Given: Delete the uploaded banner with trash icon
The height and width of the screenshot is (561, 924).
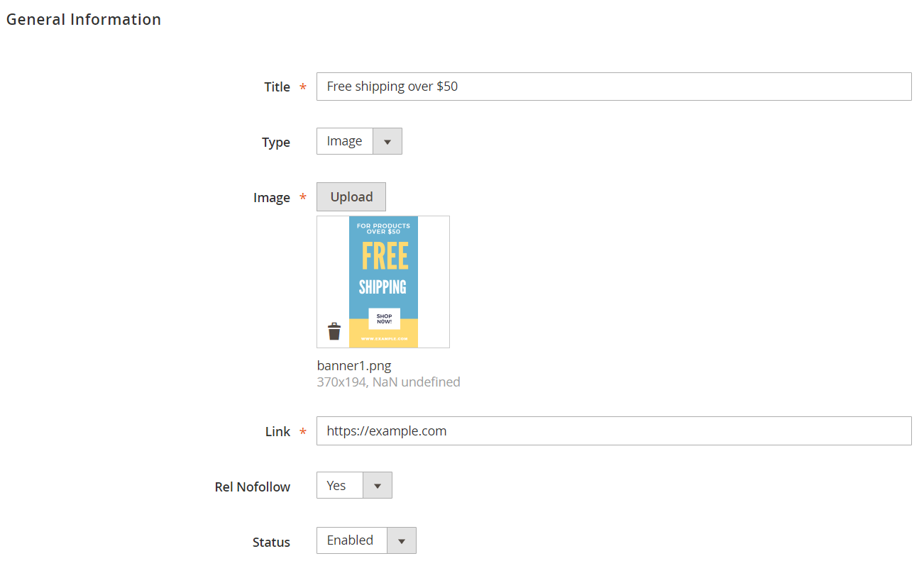Looking at the screenshot, I should point(334,331).
